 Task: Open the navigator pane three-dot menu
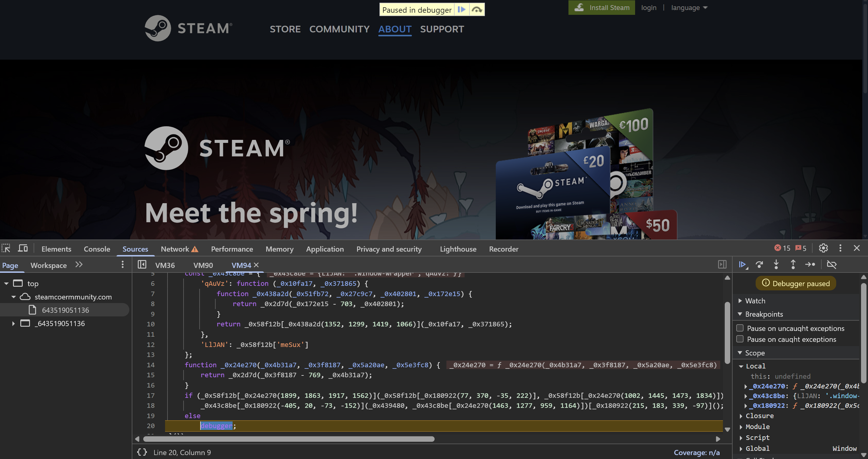coord(123,265)
